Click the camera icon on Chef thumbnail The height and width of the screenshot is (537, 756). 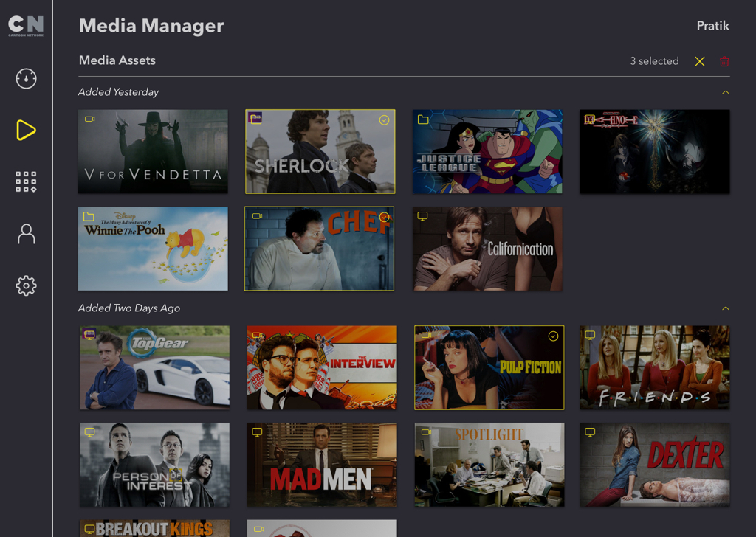(x=258, y=216)
